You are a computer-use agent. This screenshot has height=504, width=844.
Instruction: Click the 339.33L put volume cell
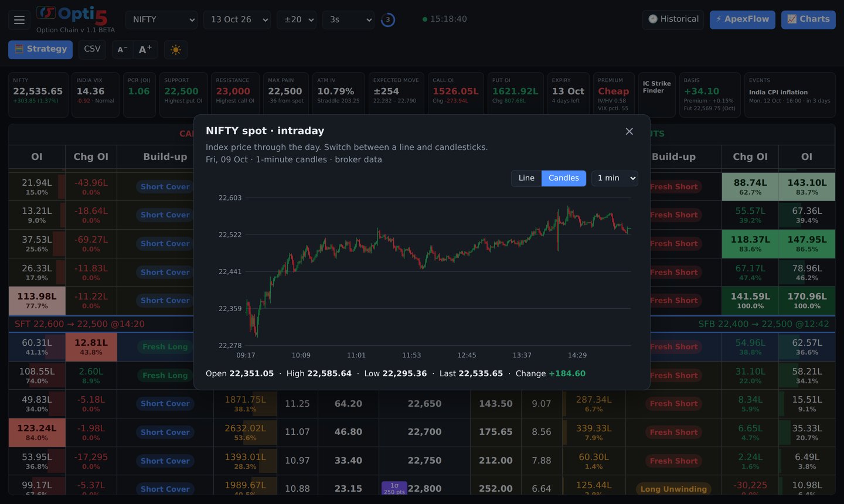[593, 433]
